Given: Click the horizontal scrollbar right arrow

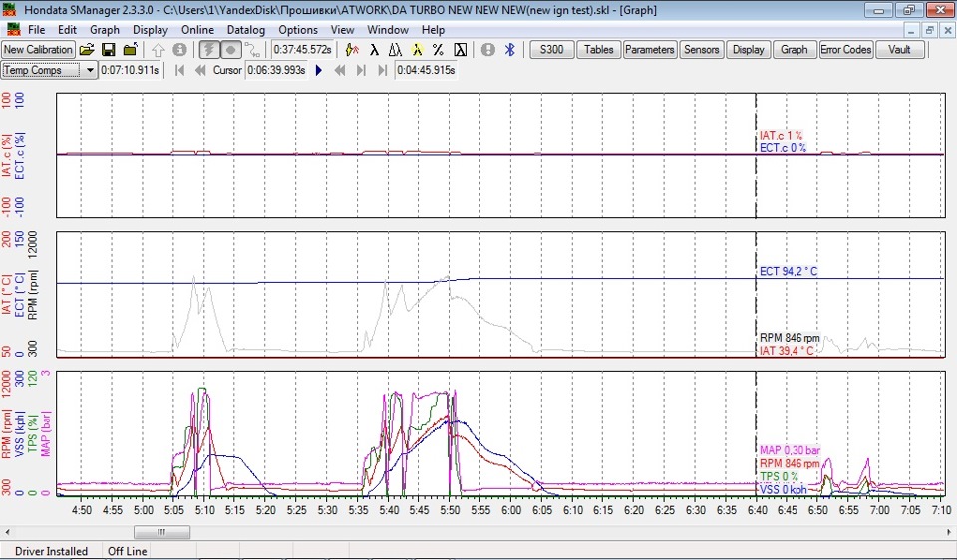Looking at the screenshot, I should click(x=950, y=532).
